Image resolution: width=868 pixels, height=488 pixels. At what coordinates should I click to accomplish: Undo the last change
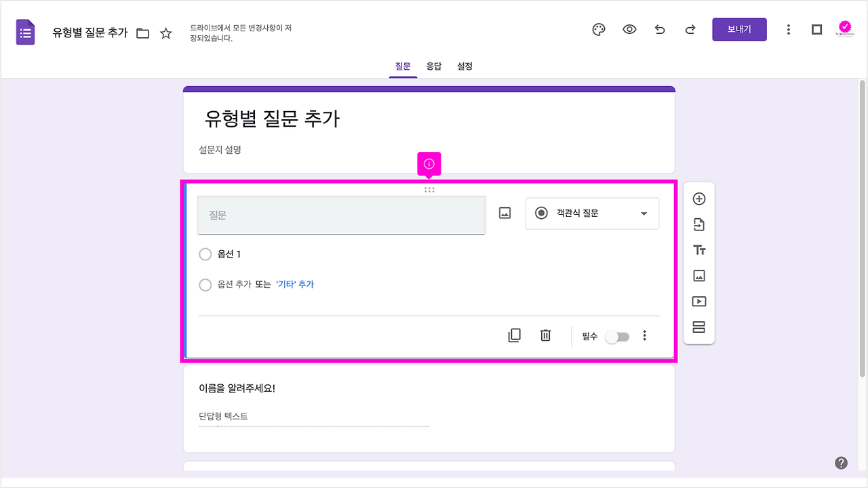click(x=660, y=29)
